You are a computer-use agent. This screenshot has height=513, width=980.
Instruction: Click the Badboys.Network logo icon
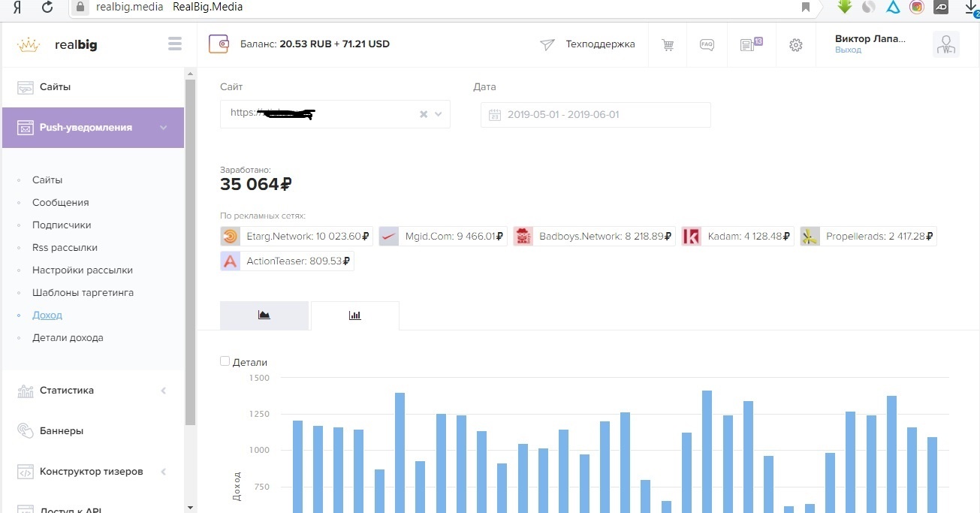point(523,237)
